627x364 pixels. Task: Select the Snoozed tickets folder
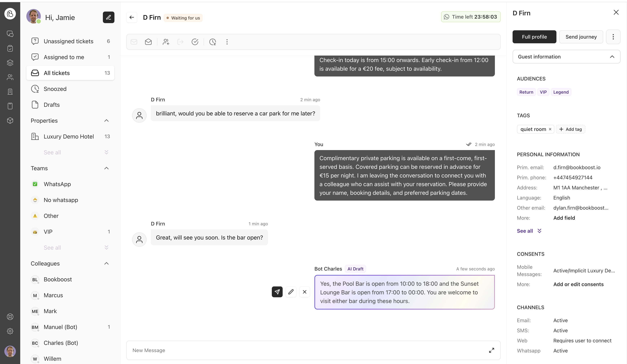pyautogui.click(x=55, y=89)
